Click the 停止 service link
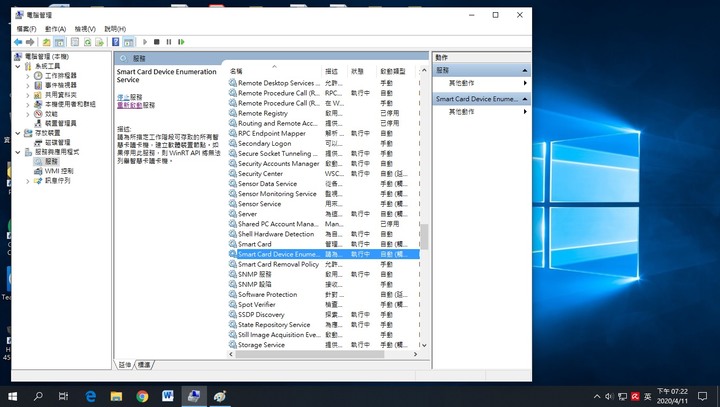This screenshot has height=407, width=720. click(123, 97)
